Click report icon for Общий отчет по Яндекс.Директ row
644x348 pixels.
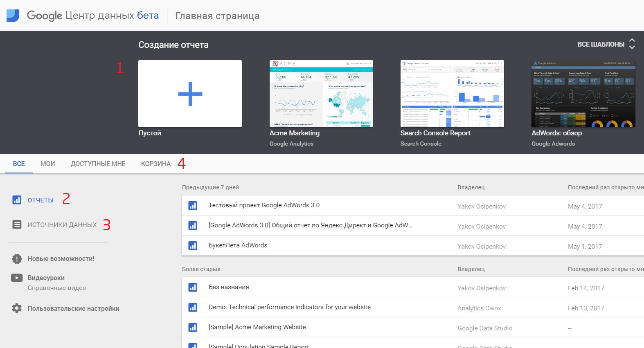193,226
